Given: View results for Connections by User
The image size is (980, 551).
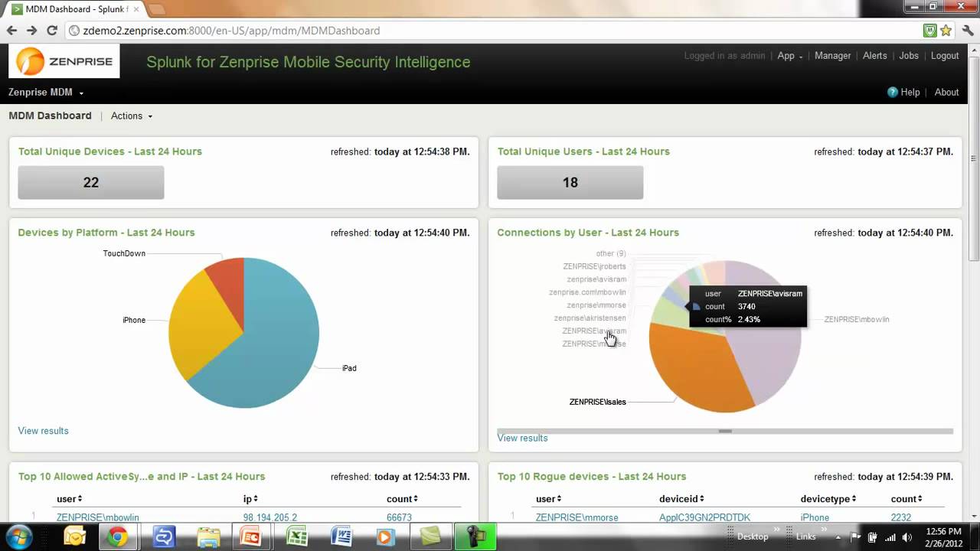Looking at the screenshot, I should tap(522, 438).
